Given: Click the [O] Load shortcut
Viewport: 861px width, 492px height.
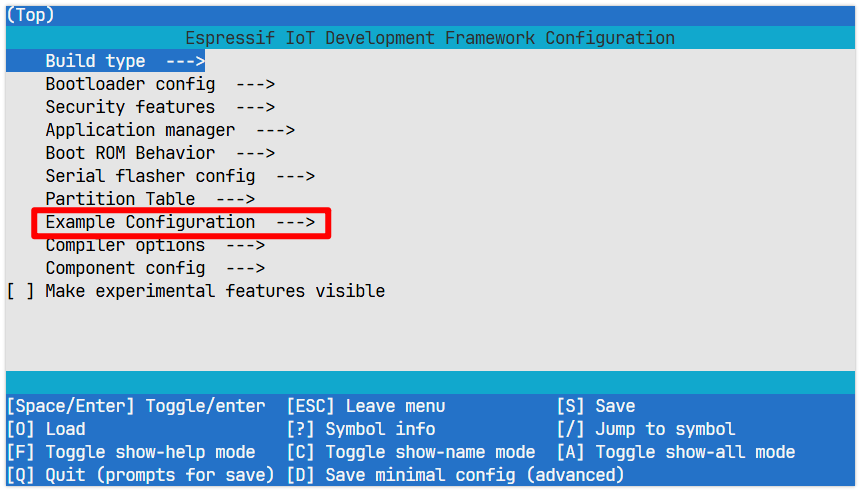Looking at the screenshot, I should 46,429.
